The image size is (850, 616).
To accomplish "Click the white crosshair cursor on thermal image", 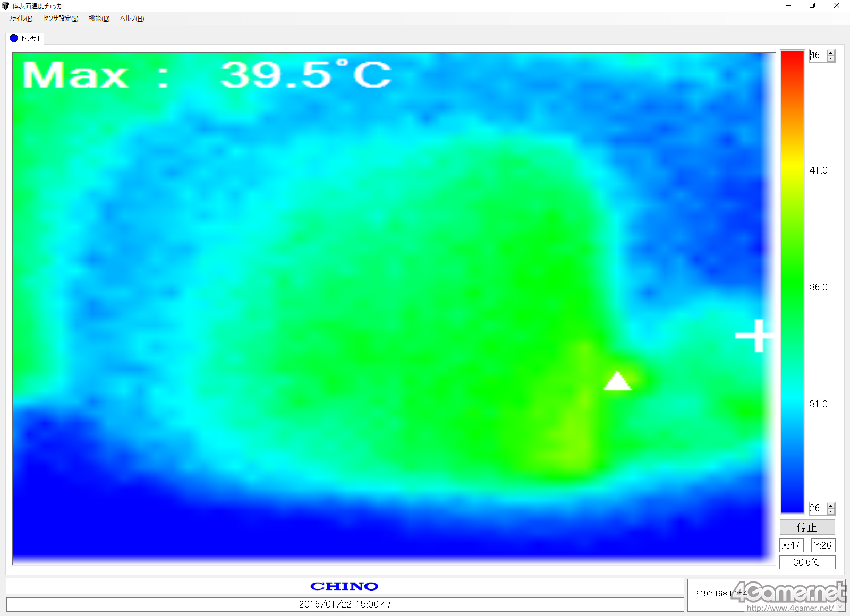I will pyautogui.click(x=753, y=335).
